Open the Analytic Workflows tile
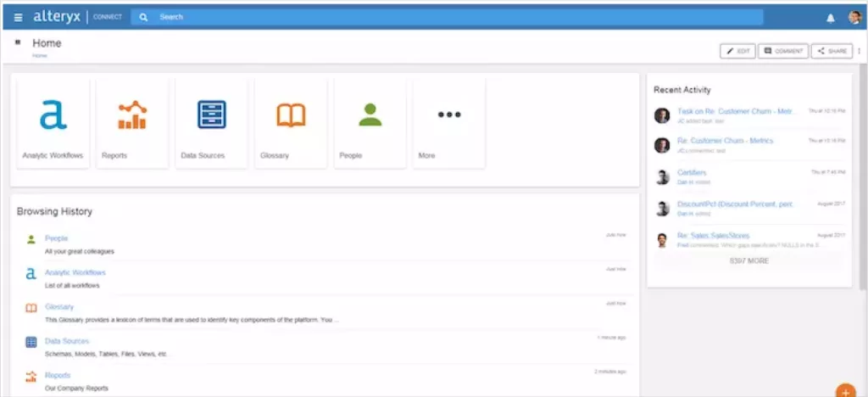Image resolution: width=868 pixels, height=397 pixels. pyautogui.click(x=53, y=123)
